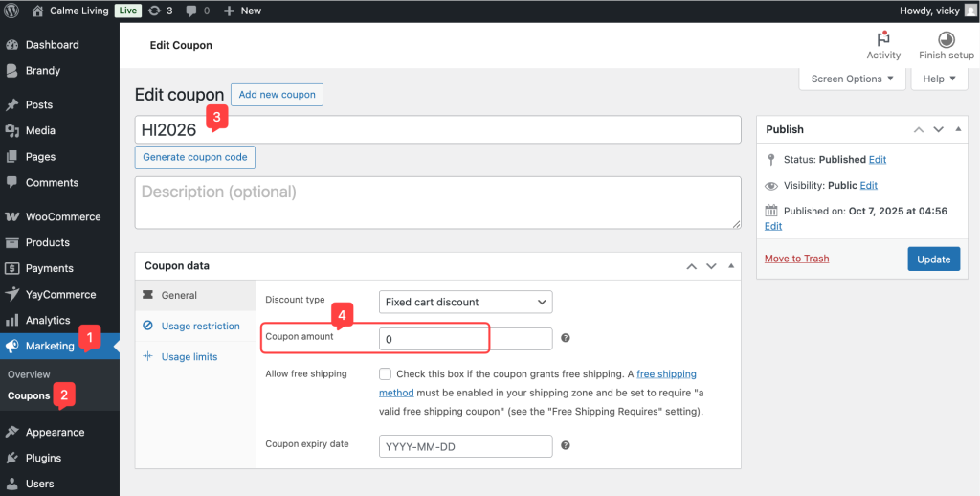Open the comments bubble in admin bar
The image size is (980, 496).
pyautogui.click(x=192, y=11)
